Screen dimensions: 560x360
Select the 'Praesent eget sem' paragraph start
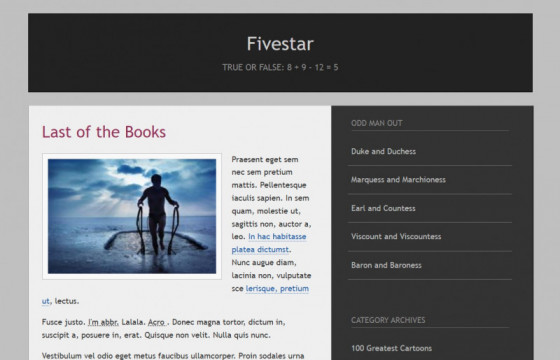pyautogui.click(x=265, y=160)
